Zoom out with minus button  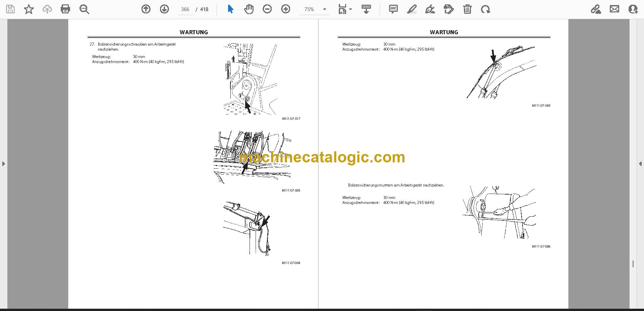click(267, 9)
